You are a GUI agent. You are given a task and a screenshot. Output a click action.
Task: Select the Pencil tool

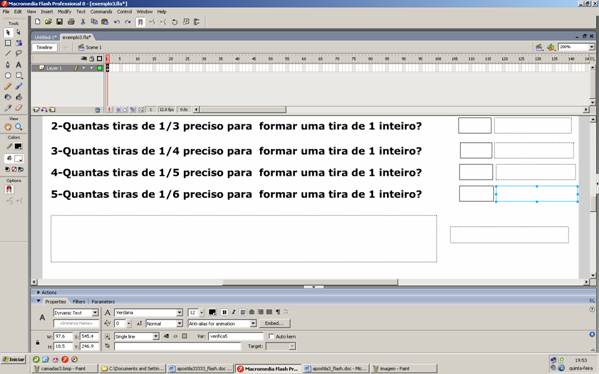pyautogui.click(x=8, y=86)
